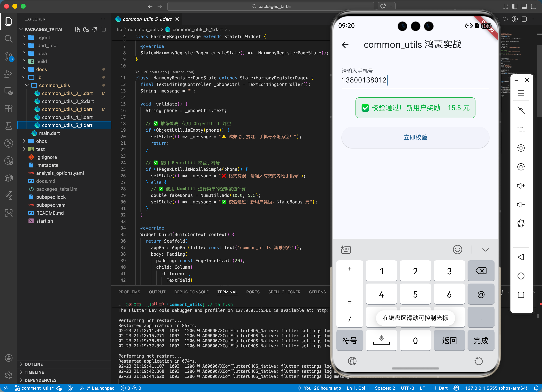Open the Extensions view icon
The height and width of the screenshot is (392, 542).
pos(9,109)
